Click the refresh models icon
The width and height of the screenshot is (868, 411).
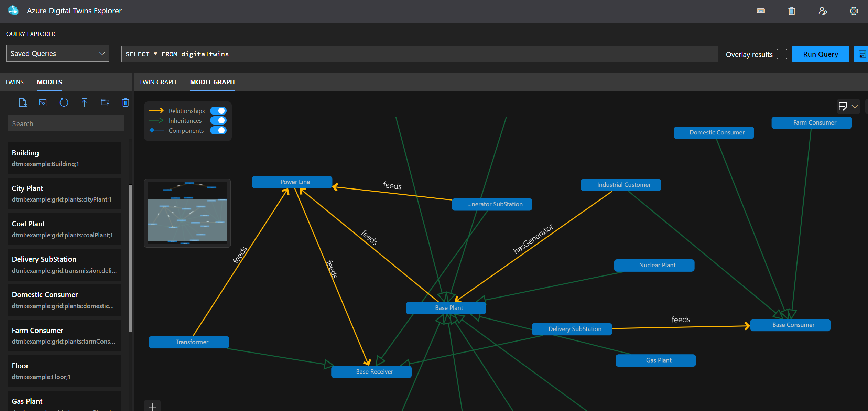tap(64, 102)
